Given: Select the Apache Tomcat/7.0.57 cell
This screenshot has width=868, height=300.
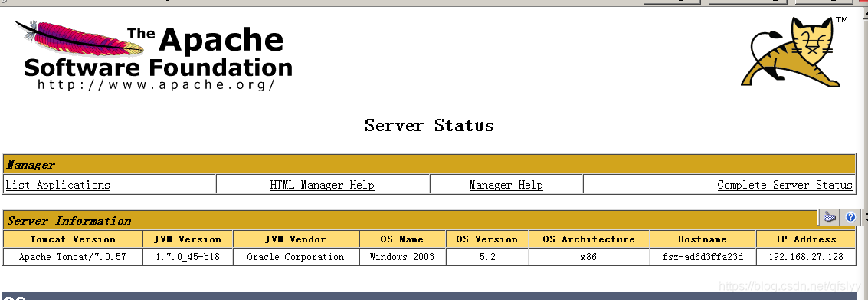Looking at the screenshot, I should coord(73,257).
